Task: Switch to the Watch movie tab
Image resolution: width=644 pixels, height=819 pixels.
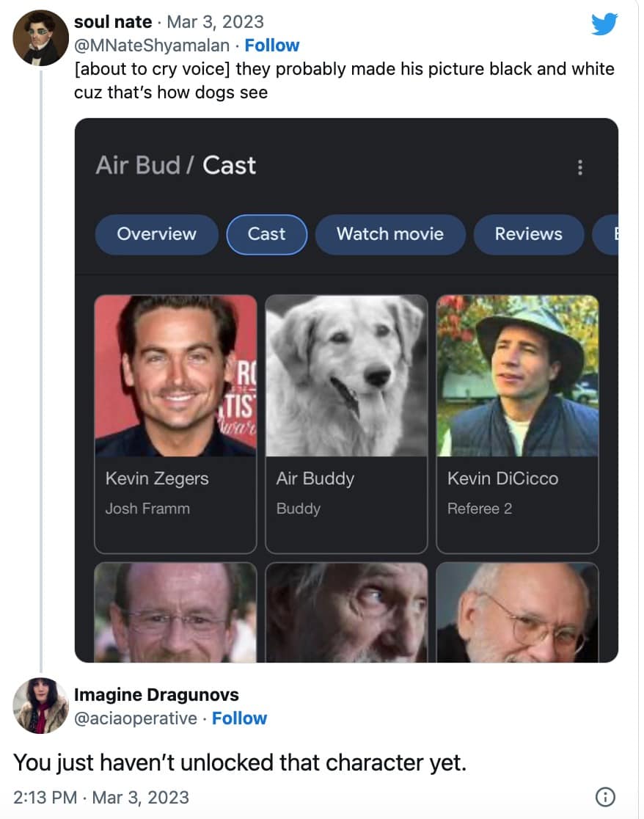Action: (x=389, y=234)
